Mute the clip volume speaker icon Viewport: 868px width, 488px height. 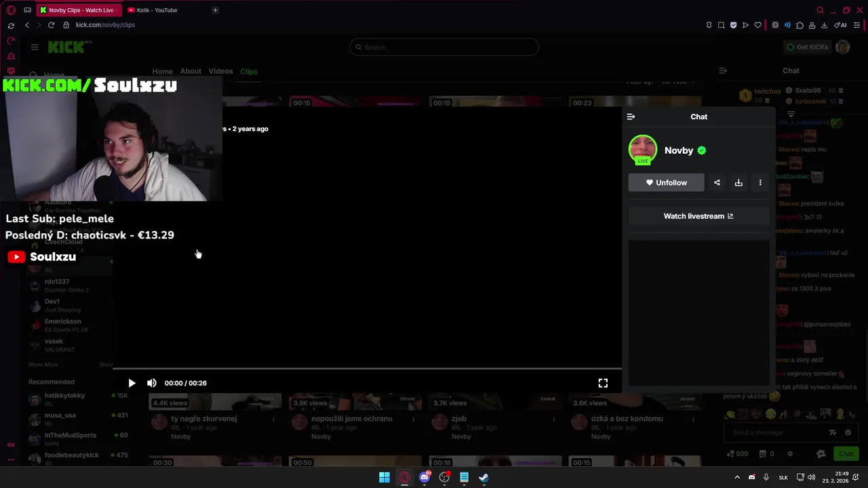point(152,383)
